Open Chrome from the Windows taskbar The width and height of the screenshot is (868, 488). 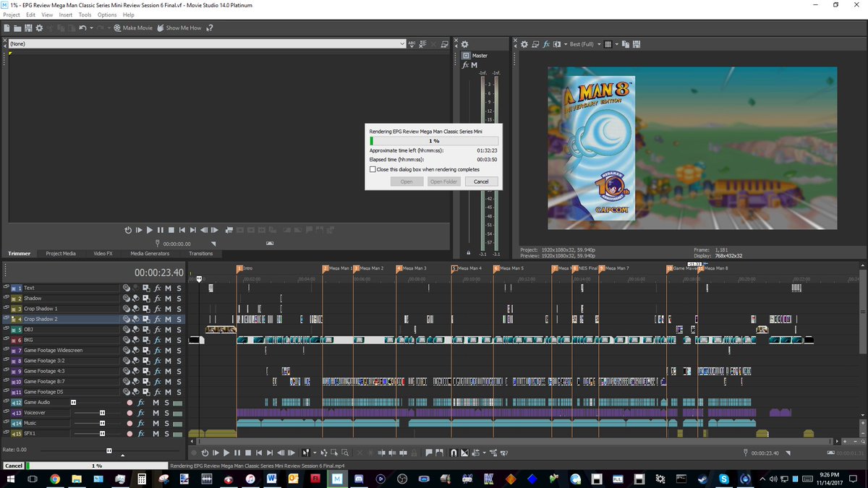click(55, 479)
